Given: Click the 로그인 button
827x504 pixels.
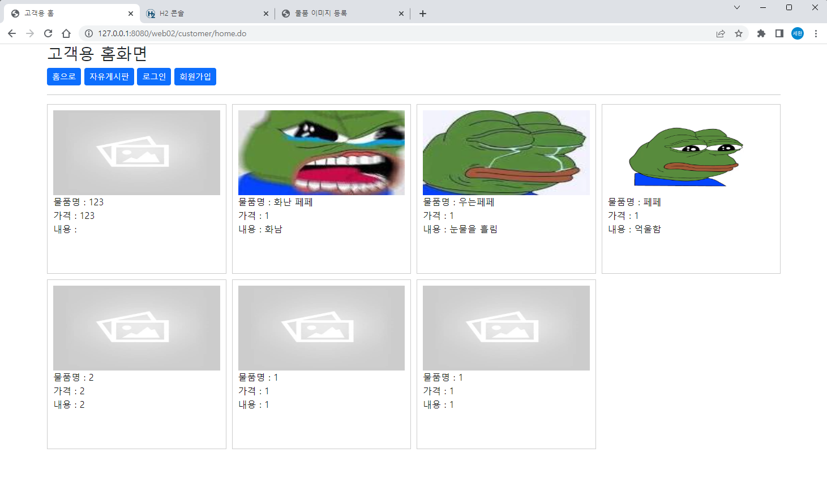Looking at the screenshot, I should click(154, 76).
